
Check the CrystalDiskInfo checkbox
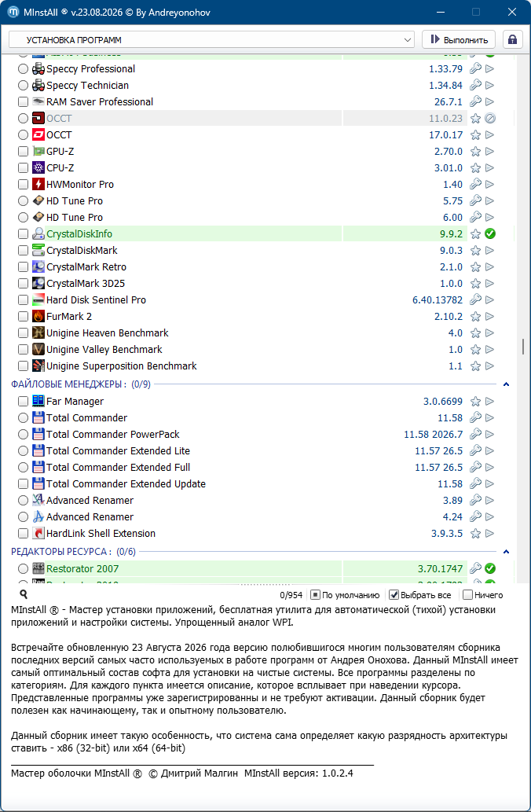[x=23, y=234]
